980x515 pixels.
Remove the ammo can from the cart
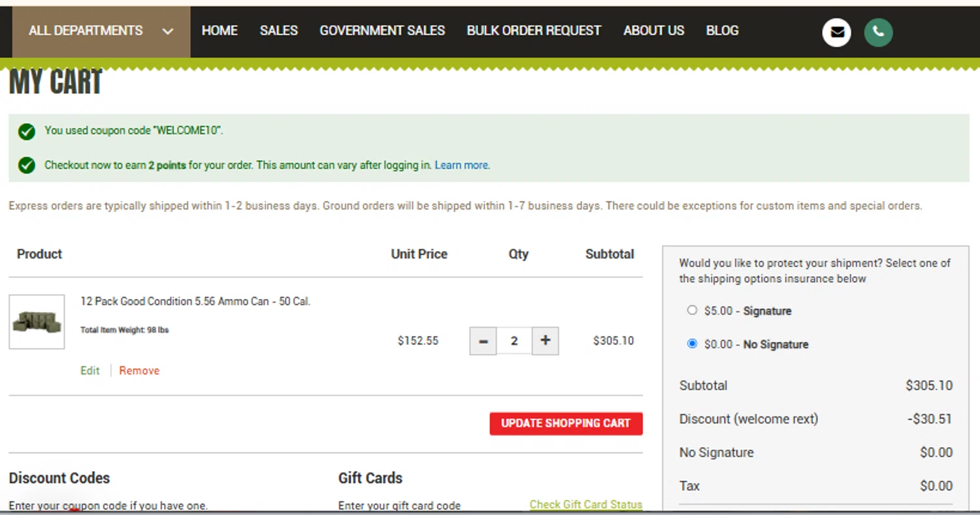pos(139,371)
